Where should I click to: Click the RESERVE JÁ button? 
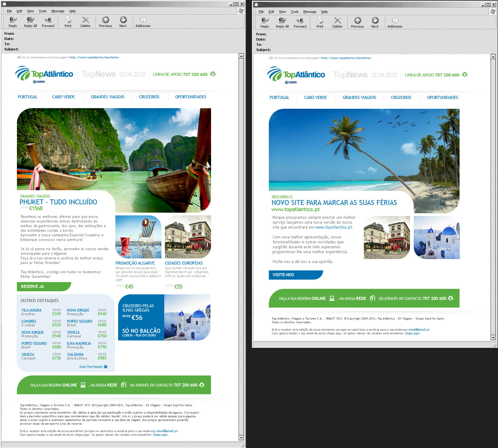(32, 286)
